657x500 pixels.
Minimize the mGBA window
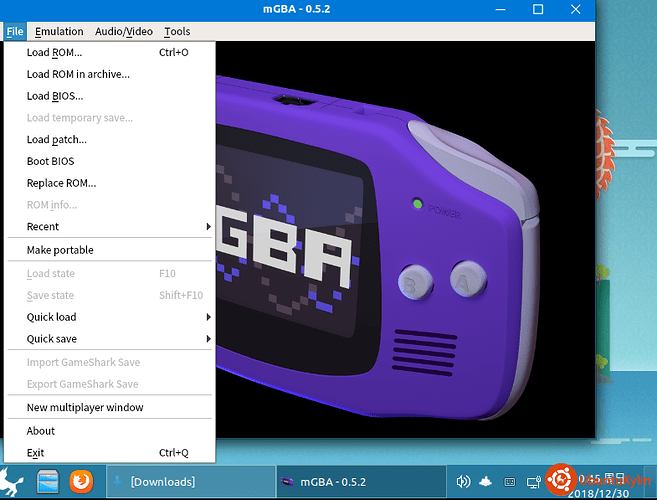click(500, 9)
